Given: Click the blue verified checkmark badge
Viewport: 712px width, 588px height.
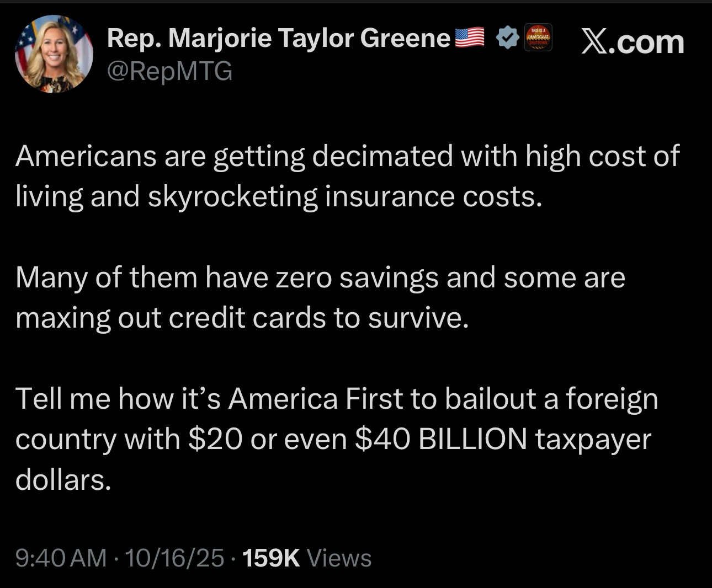Looking at the screenshot, I should (x=508, y=38).
